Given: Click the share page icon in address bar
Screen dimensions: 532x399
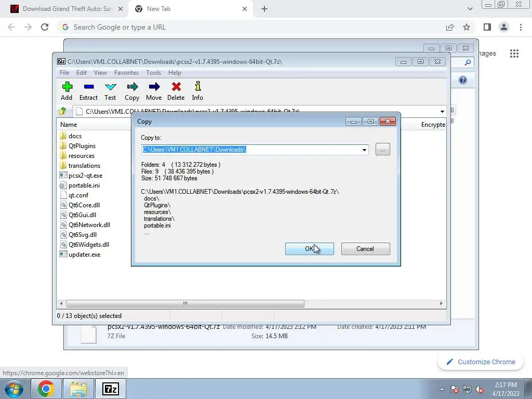Looking at the screenshot, I should pos(450,27).
